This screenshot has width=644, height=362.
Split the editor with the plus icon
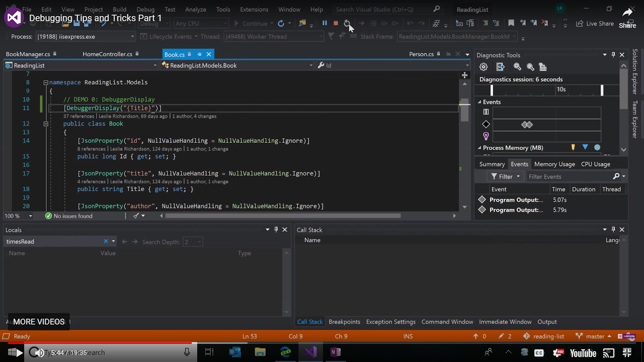(x=464, y=75)
